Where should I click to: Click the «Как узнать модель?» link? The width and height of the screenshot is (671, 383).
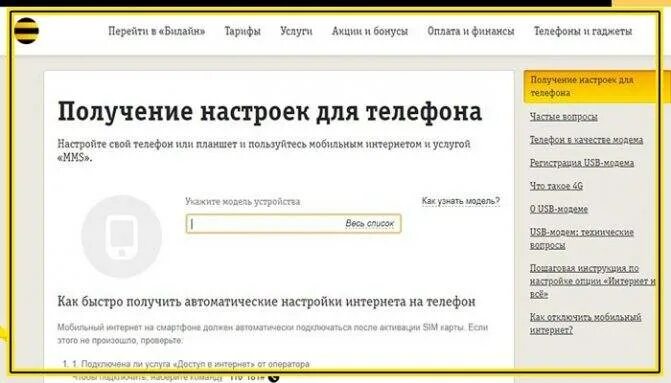pyautogui.click(x=460, y=201)
